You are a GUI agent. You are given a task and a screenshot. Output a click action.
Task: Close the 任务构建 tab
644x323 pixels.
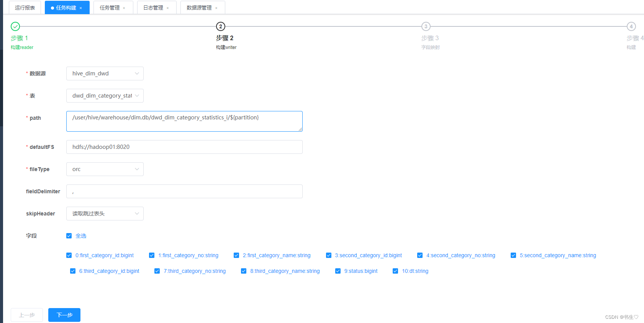pos(81,8)
